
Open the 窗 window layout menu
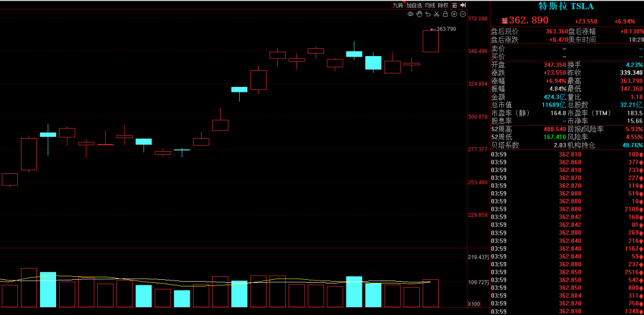(455, 5)
